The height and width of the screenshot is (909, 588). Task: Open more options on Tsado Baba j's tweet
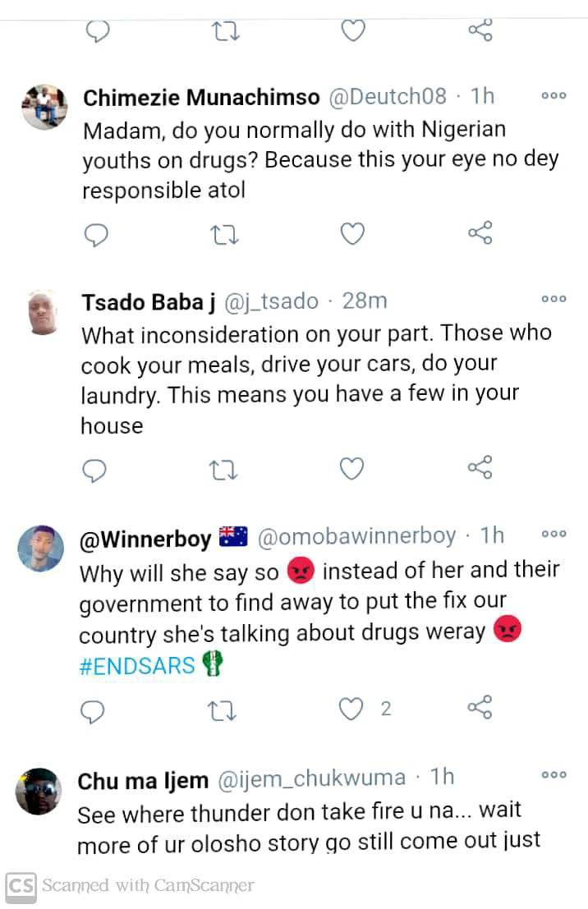554,300
